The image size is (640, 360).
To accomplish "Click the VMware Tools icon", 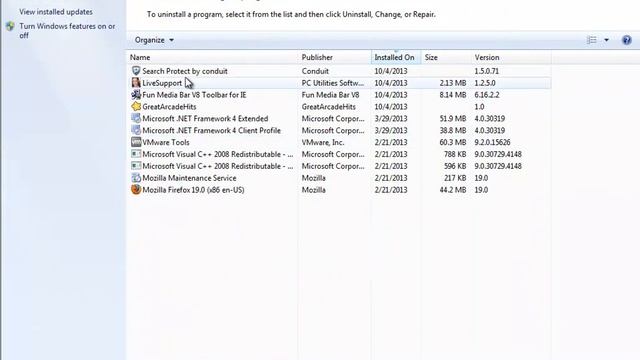I will pyautogui.click(x=136, y=142).
